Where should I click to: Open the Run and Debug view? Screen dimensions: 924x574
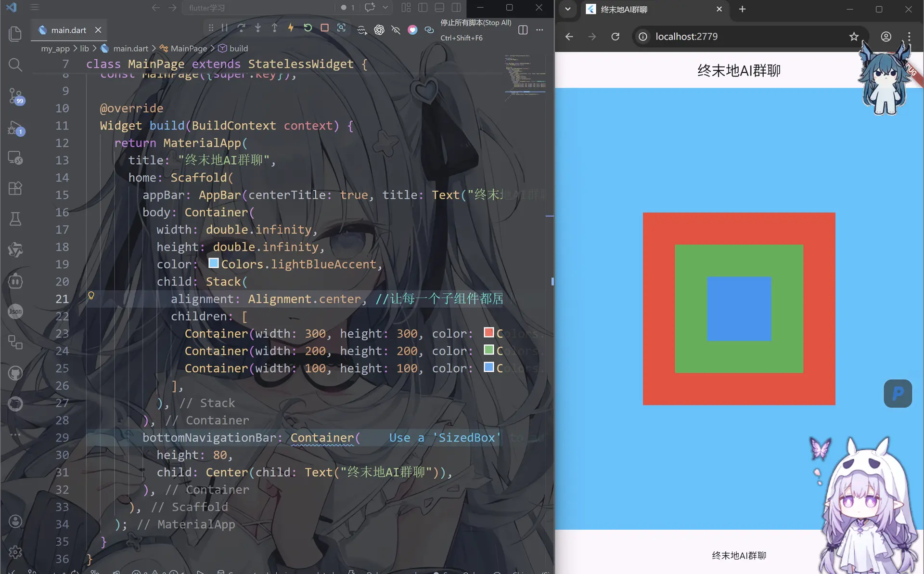[15, 128]
